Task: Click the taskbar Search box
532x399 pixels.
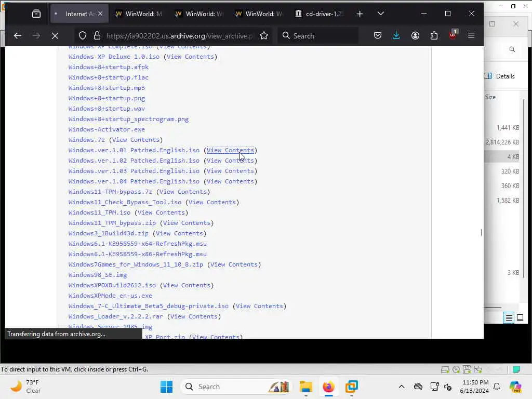Action: [235, 387]
